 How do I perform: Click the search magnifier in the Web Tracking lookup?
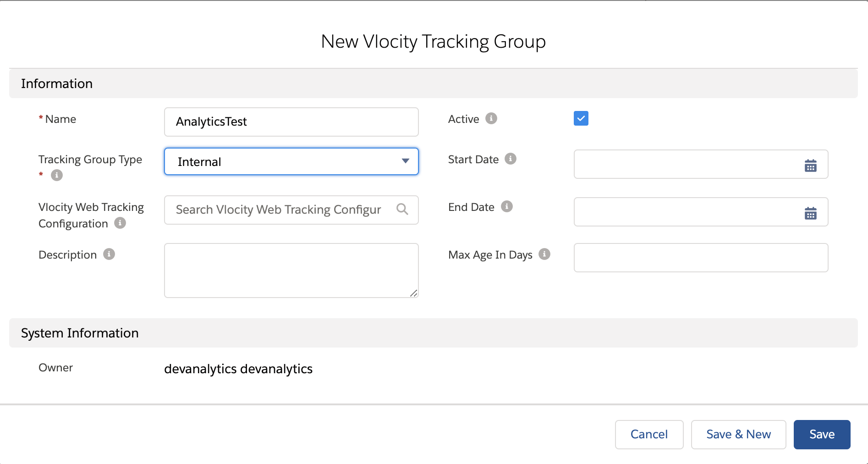pyautogui.click(x=402, y=209)
